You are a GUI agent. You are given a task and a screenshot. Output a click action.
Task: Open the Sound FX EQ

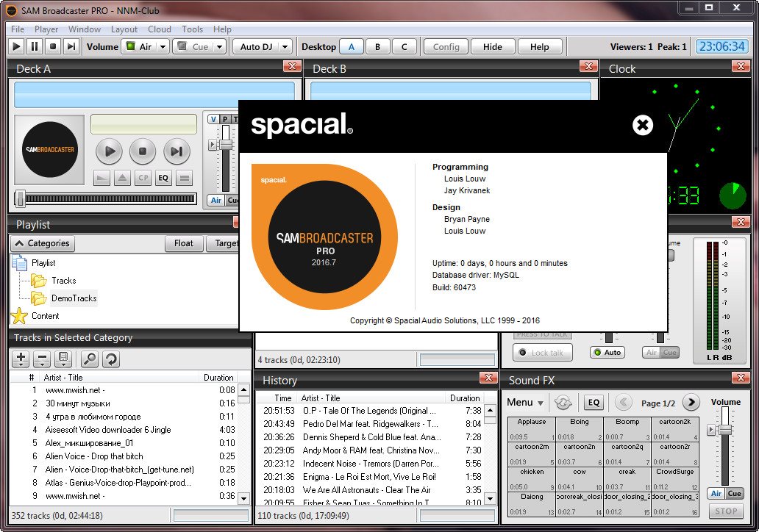pos(594,402)
